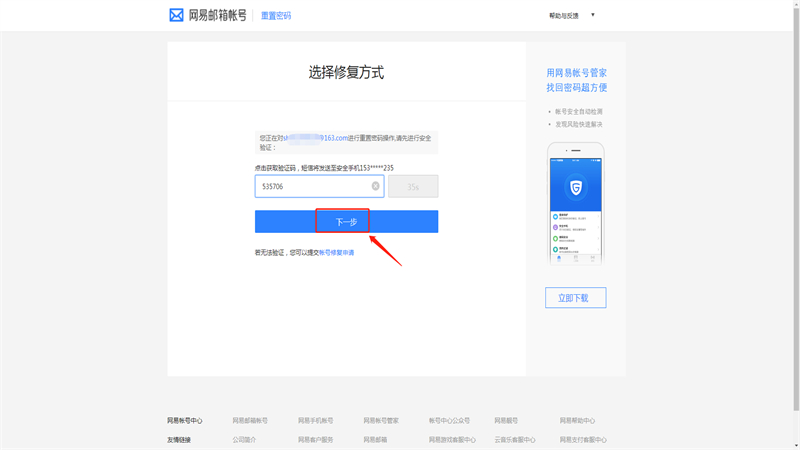Screen dimensions: 800x450
Task: Open footer link 网易靓号
Action: point(506,420)
